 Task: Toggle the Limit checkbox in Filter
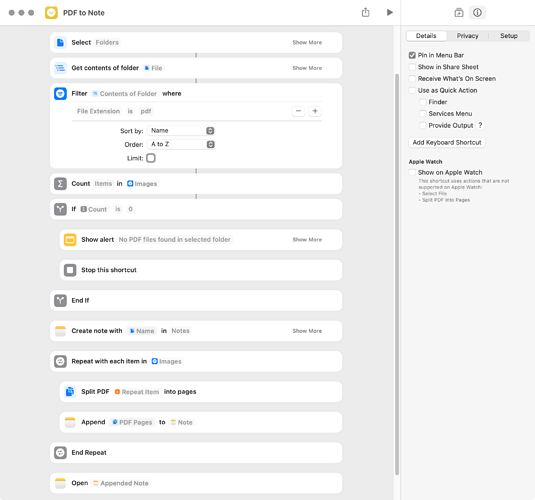tap(151, 158)
